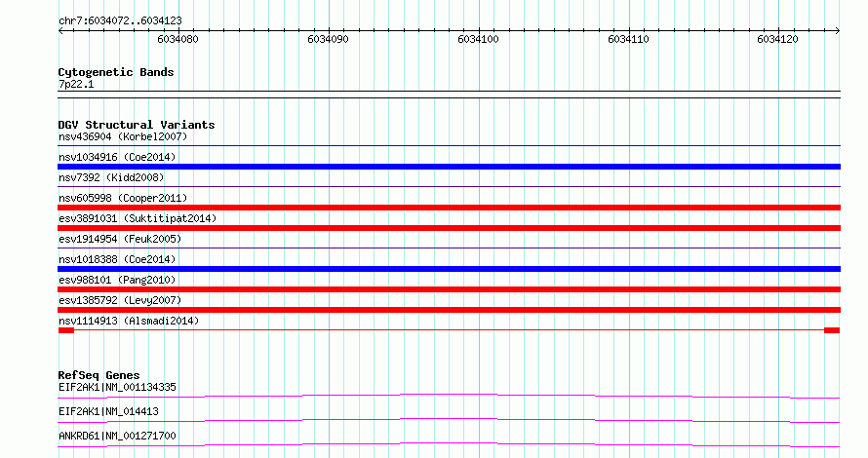Screen dimensions: 868x458
Task: Select variant esv1385792 (Levy2007) label
Action: (120, 300)
